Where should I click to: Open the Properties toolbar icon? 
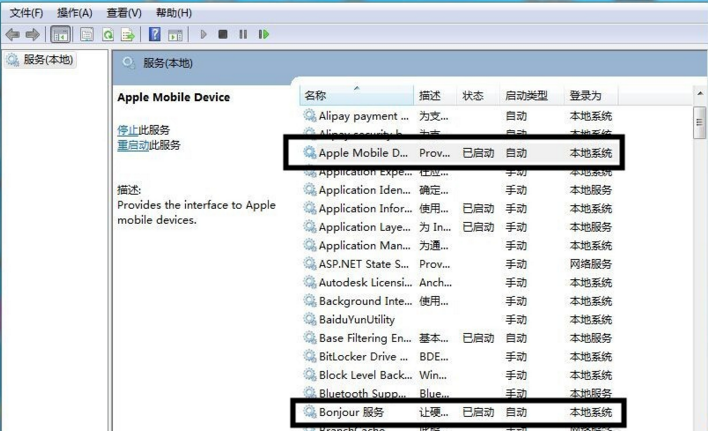[87, 34]
